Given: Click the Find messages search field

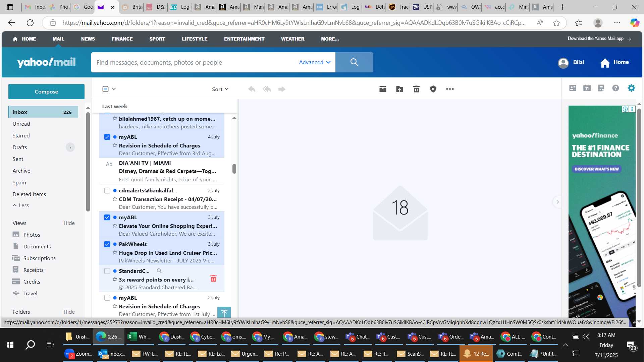Looking at the screenshot, I should coord(195,62).
